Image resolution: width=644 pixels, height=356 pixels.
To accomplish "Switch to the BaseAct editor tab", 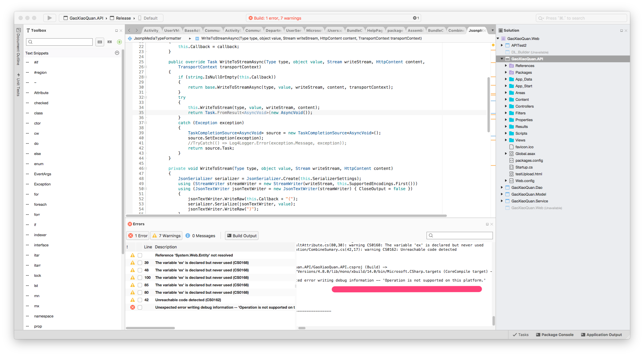I will [x=192, y=30].
